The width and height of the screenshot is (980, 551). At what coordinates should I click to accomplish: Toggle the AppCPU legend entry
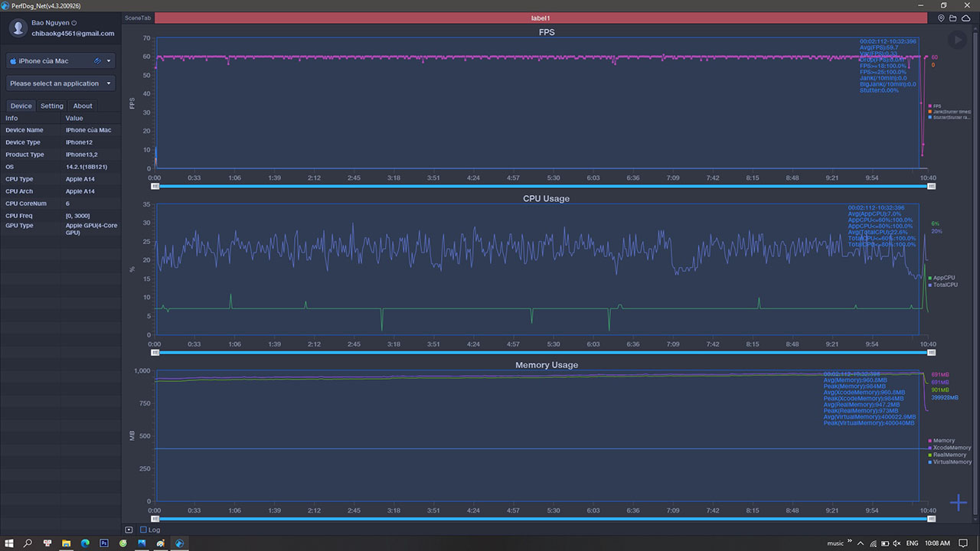point(942,278)
